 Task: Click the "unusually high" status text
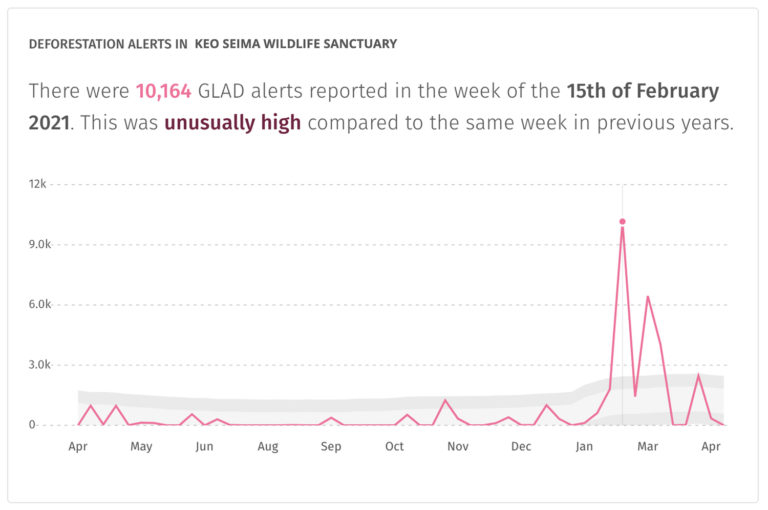click(x=232, y=124)
